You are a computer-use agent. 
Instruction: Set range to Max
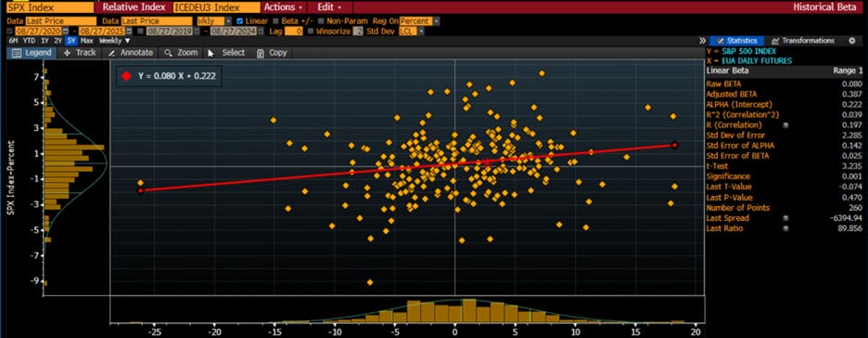click(x=87, y=41)
